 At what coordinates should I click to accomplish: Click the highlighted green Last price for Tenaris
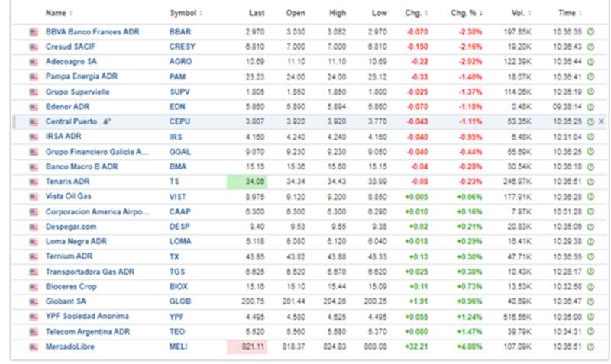[x=248, y=182]
